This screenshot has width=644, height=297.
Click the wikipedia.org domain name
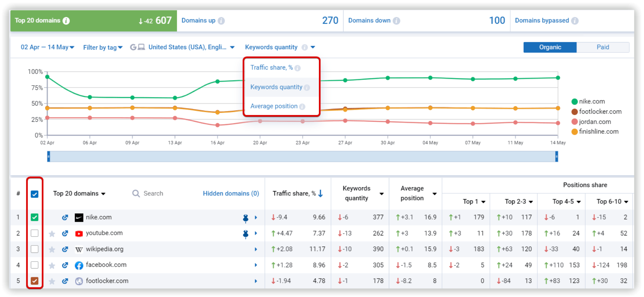[105, 249]
